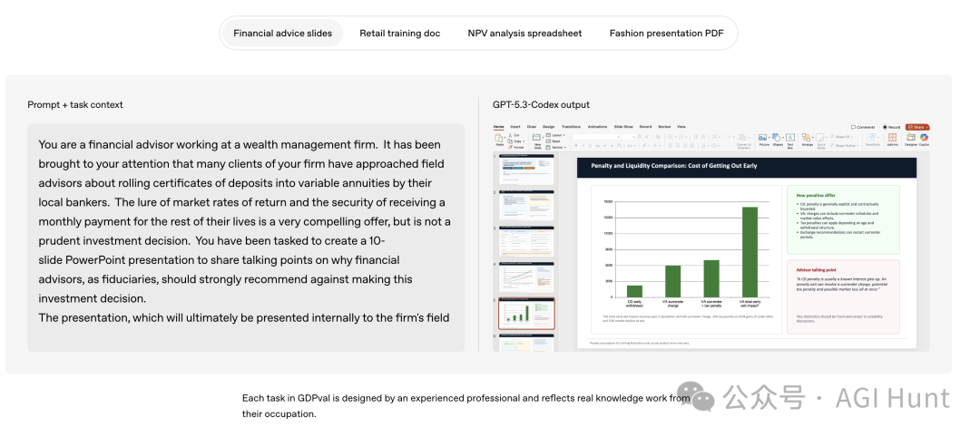Open the Section dropdown

point(556,148)
